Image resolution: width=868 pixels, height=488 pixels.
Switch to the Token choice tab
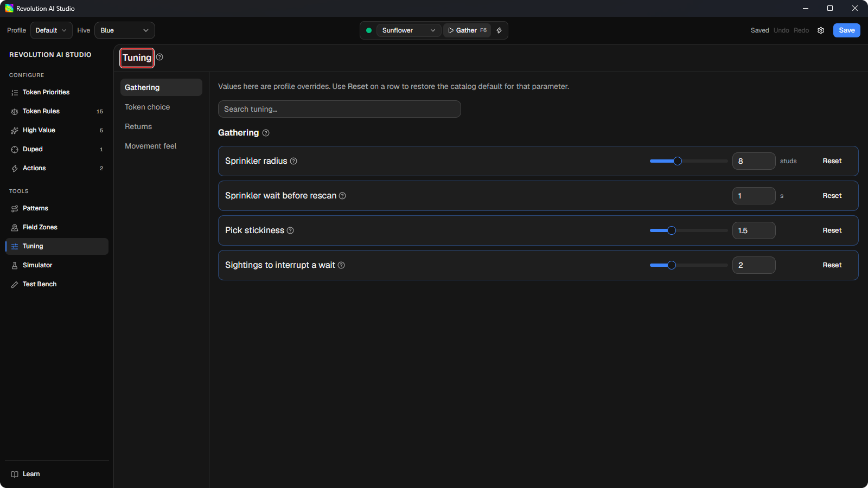(x=161, y=107)
